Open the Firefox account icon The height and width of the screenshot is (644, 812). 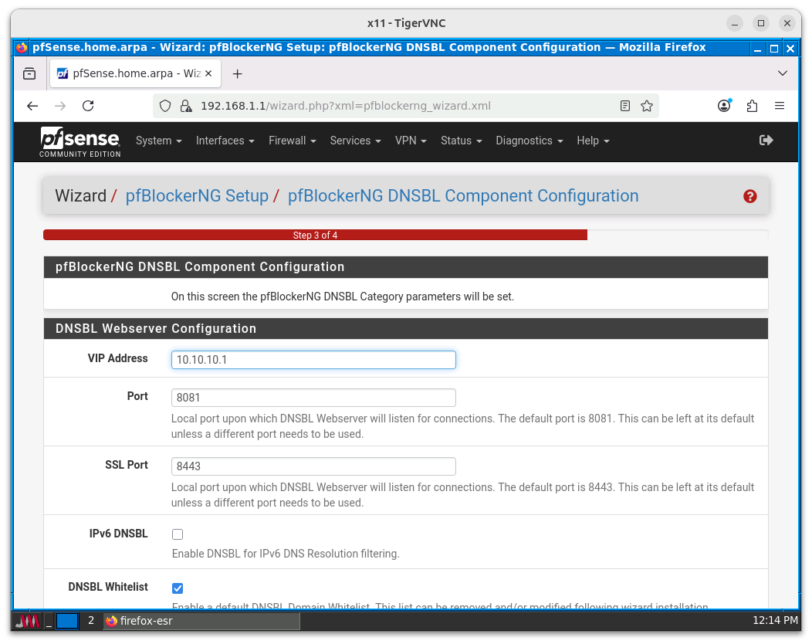(725, 107)
